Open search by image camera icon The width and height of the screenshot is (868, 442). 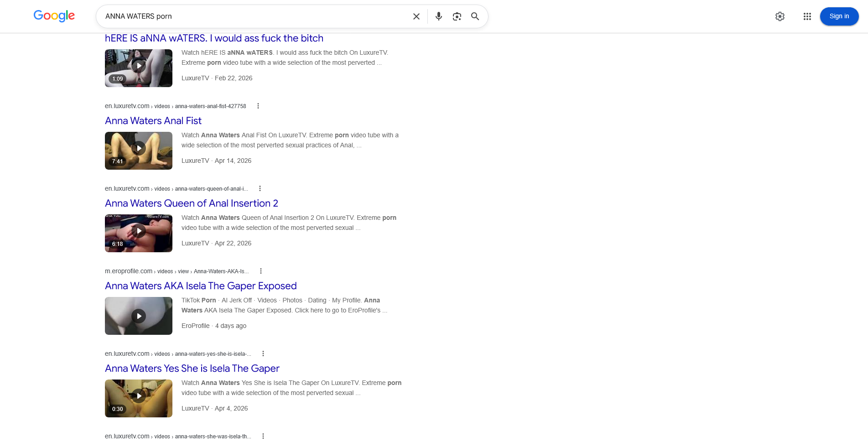point(457,16)
